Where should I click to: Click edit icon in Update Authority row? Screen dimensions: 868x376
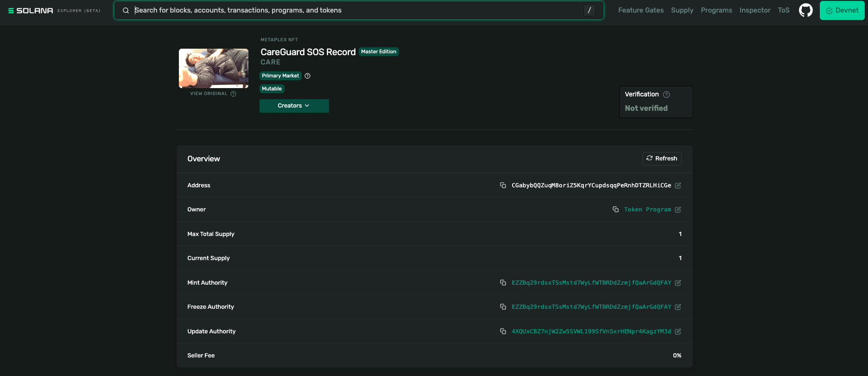pos(678,331)
